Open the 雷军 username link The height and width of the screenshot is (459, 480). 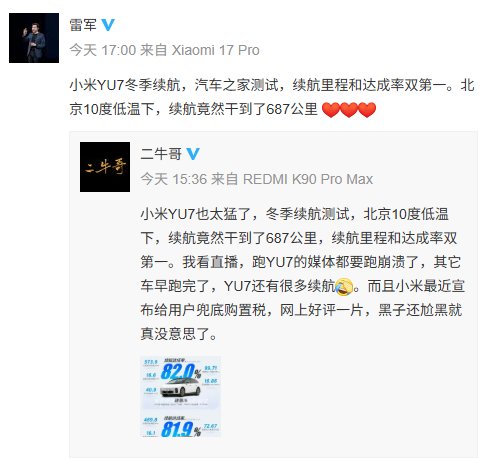tap(83, 25)
